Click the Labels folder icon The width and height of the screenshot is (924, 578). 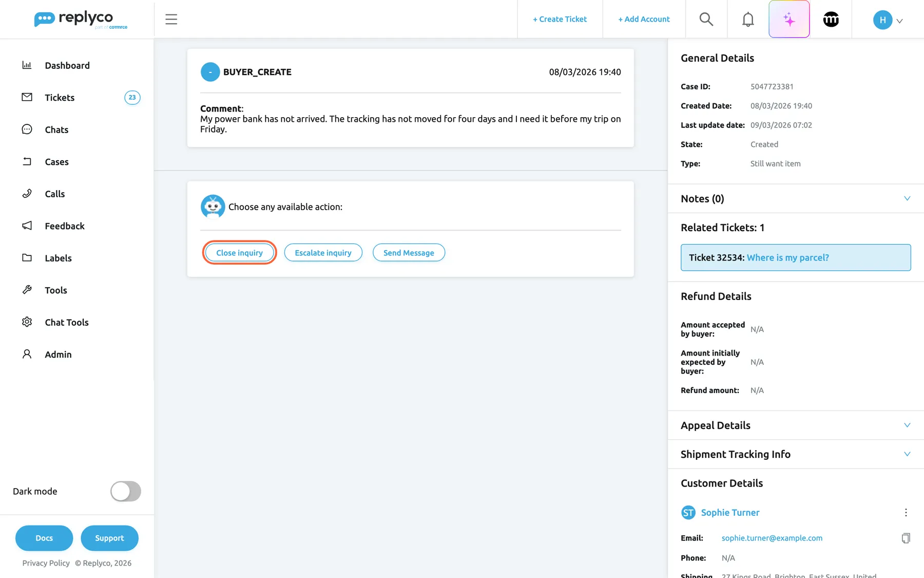point(27,258)
